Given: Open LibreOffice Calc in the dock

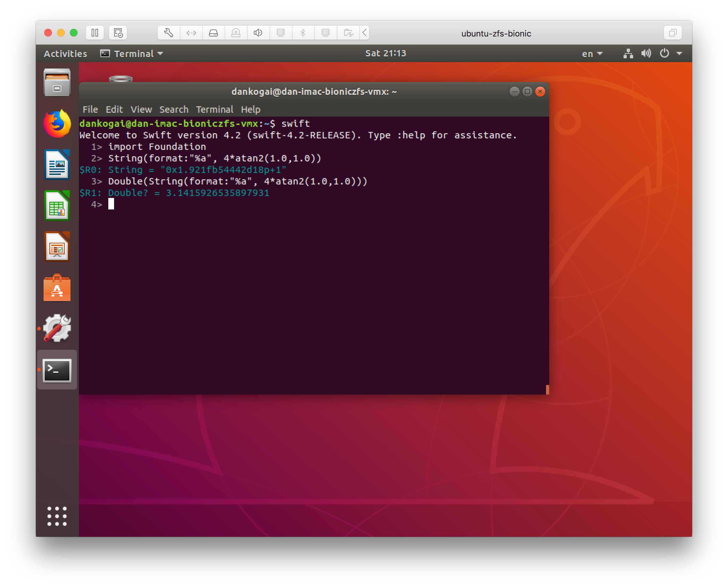Looking at the screenshot, I should click(57, 206).
